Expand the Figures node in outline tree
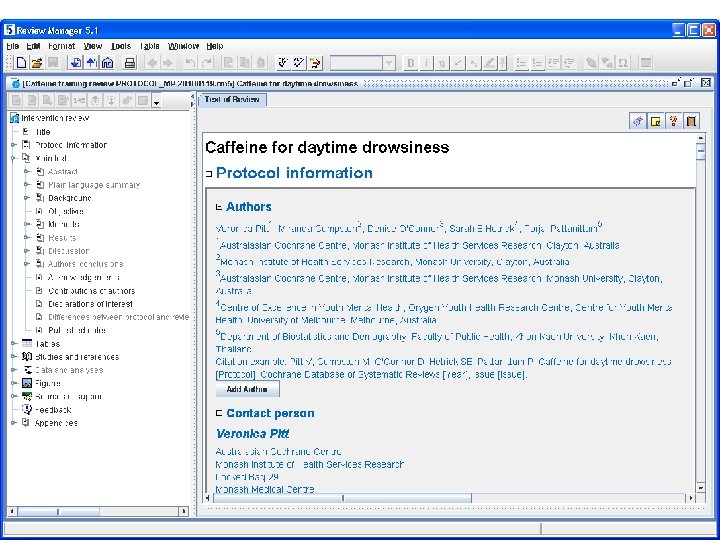The height and width of the screenshot is (540, 720). click(x=13, y=383)
